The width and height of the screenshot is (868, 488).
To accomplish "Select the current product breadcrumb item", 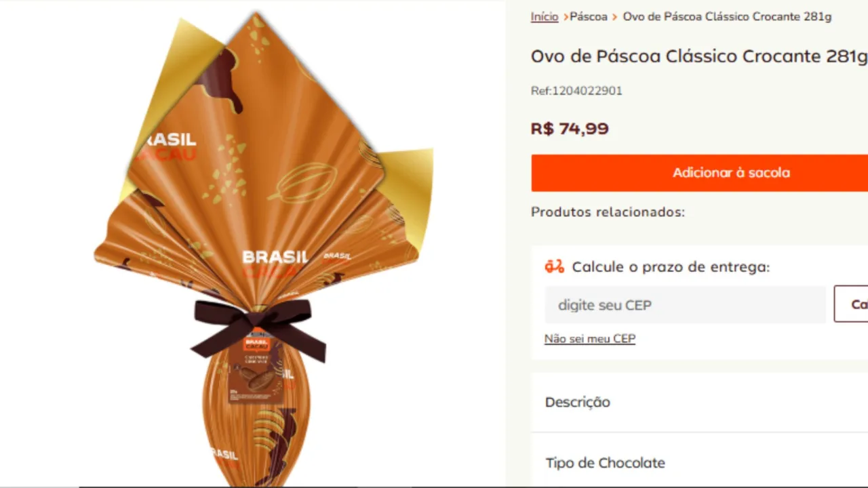I will (727, 16).
